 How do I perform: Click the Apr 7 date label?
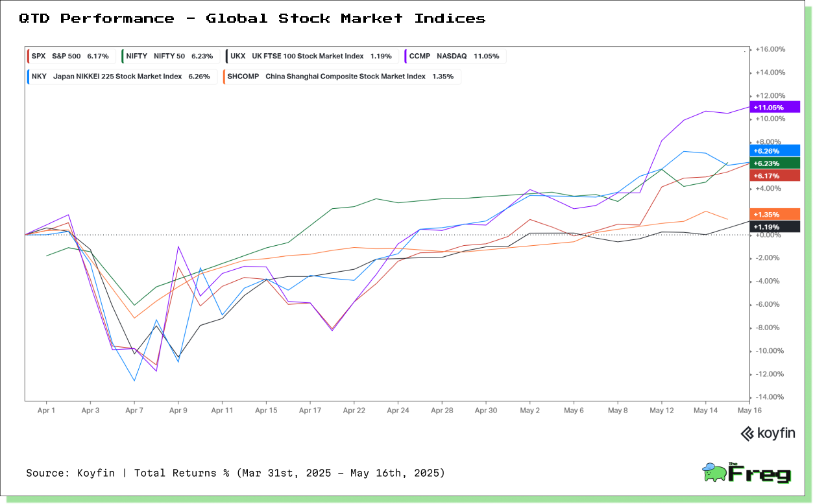(x=134, y=411)
